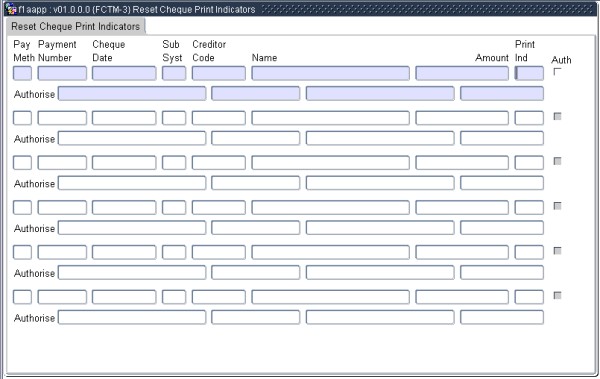Click the last Authorise field in the first row
This screenshot has width=600, height=379.
502,93
